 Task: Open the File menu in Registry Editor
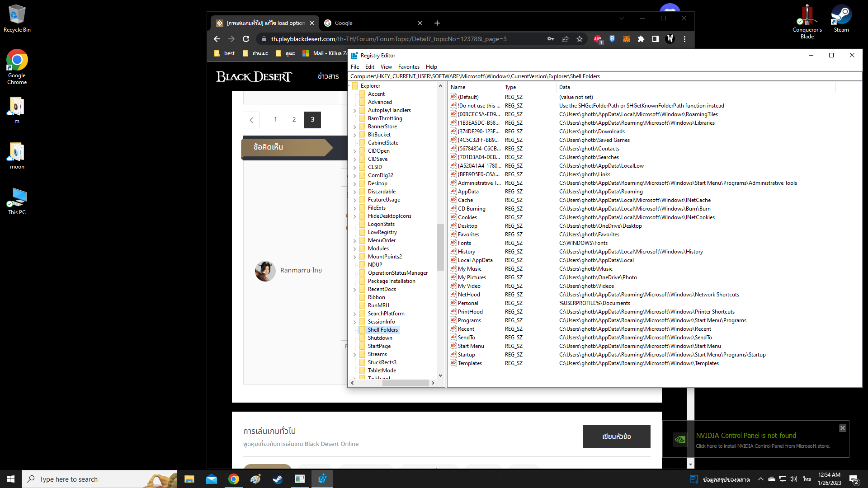355,67
